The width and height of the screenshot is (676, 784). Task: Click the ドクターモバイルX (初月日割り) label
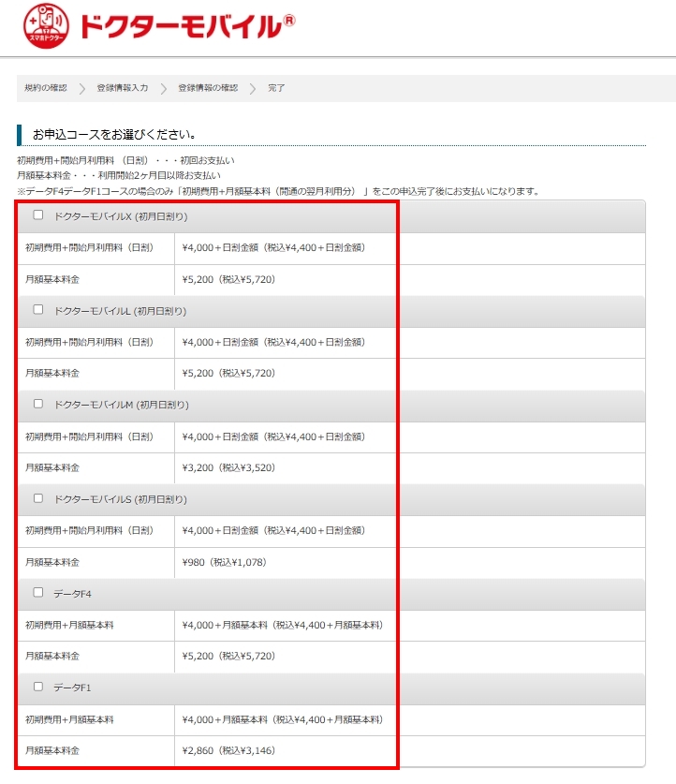(121, 216)
